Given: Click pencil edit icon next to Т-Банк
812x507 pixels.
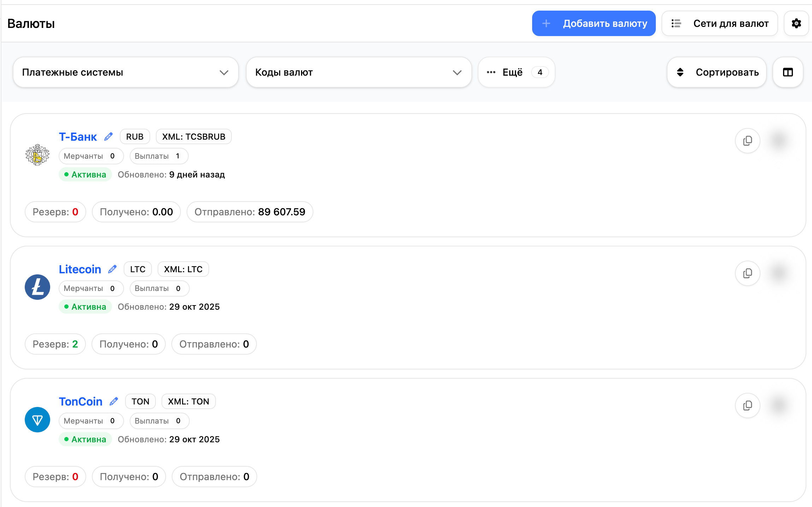Looking at the screenshot, I should coord(108,136).
